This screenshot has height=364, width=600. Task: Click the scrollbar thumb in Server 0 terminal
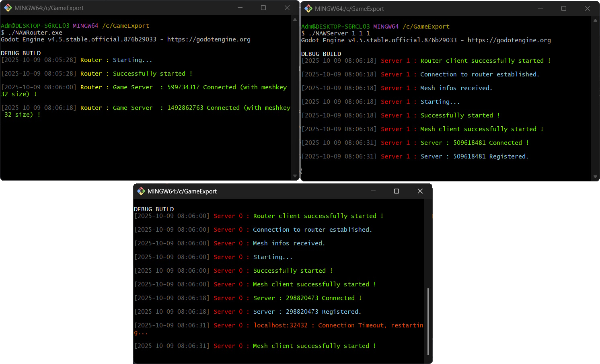point(428,321)
